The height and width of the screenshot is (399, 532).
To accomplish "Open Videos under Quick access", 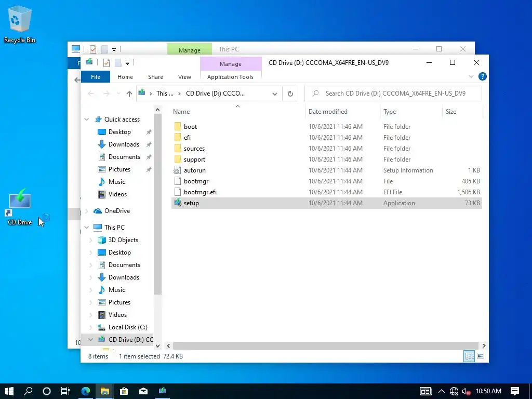I will (117, 194).
